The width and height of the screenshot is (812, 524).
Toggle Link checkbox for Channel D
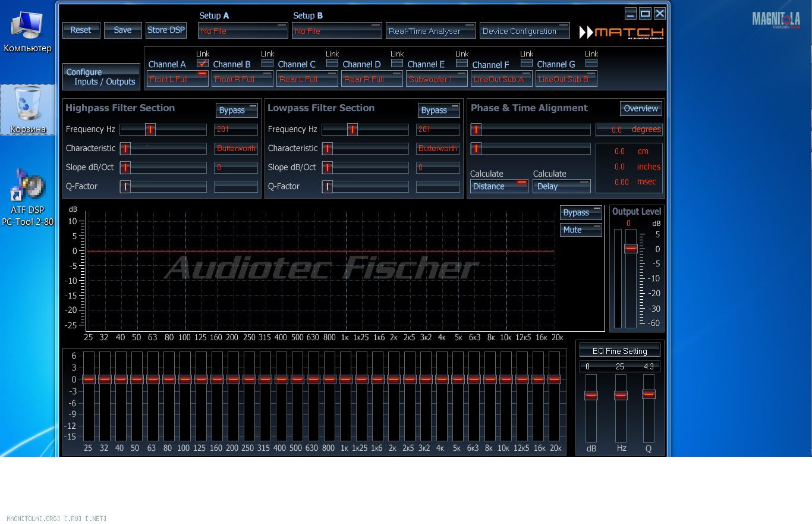(397, 63)
